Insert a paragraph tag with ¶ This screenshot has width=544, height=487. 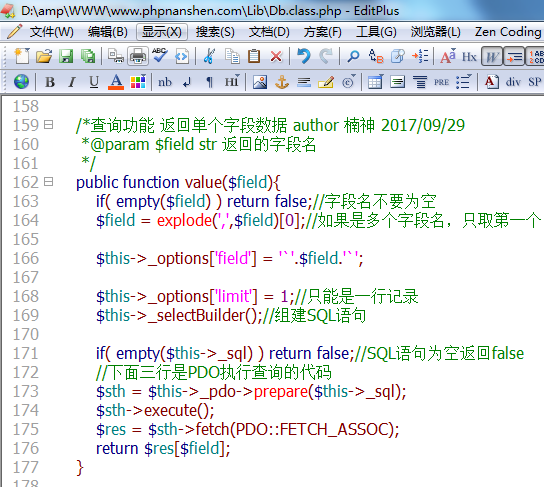point(209,83)
